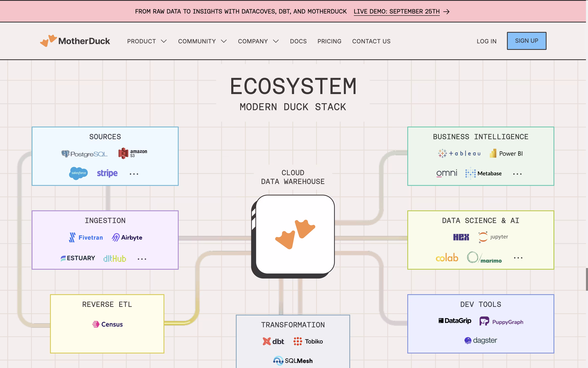Click the Sign Up button
The height and width of the screenshot is (368, 588).
(x=527, y=41)
